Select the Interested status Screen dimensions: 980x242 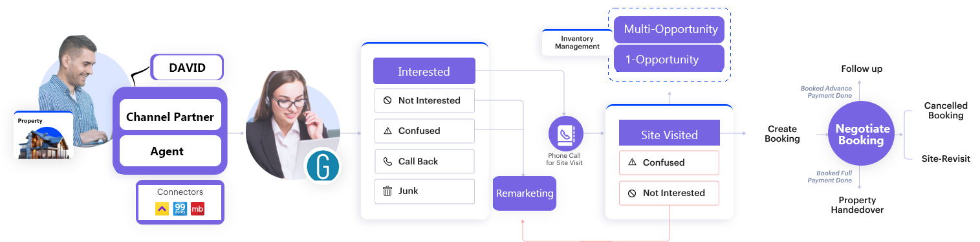[x=424, y=71]
